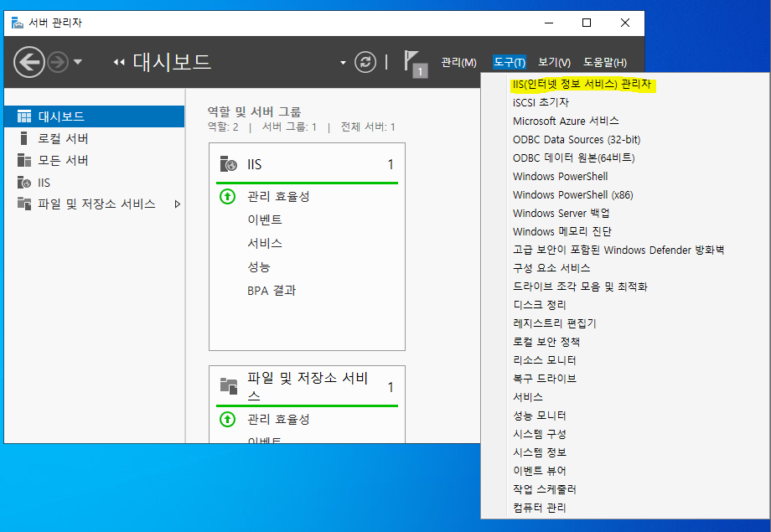Open the dropdown arrow left of refresh
Screen dimensions: 771x532
344,63
